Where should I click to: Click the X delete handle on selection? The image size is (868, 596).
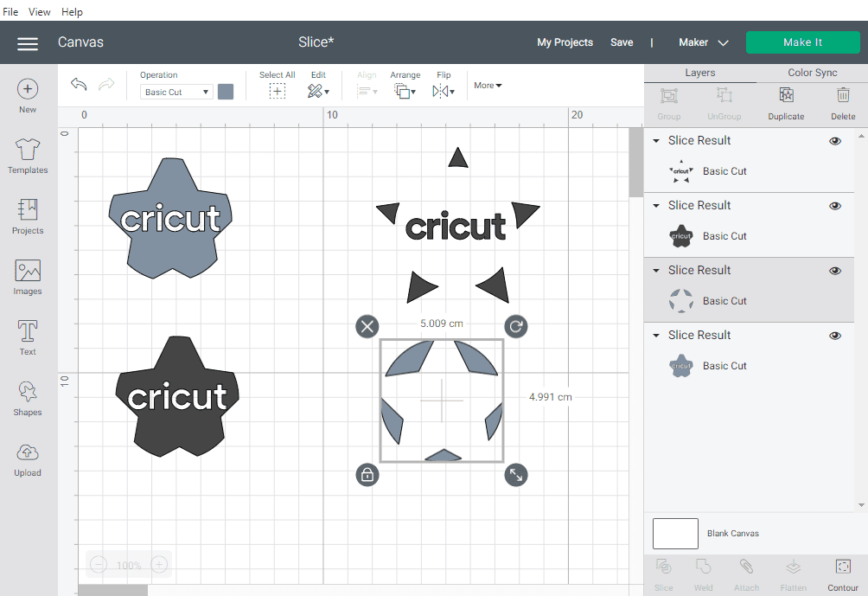[367, 326]
